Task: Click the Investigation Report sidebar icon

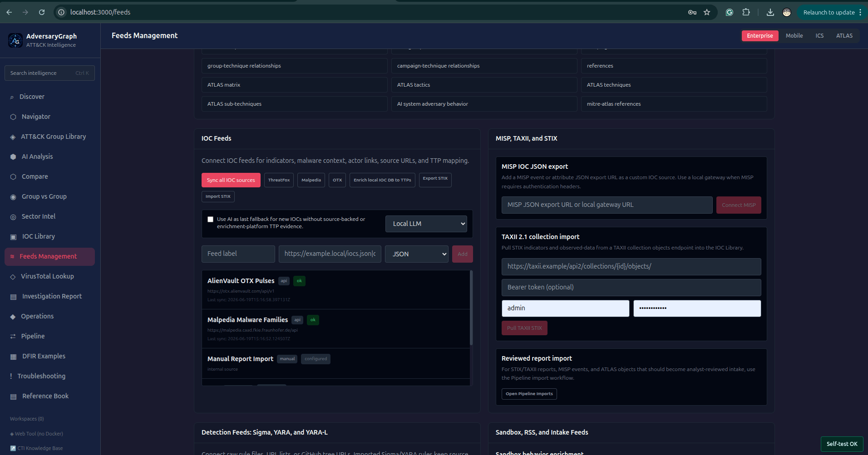Action: click(x=13, y=297)
